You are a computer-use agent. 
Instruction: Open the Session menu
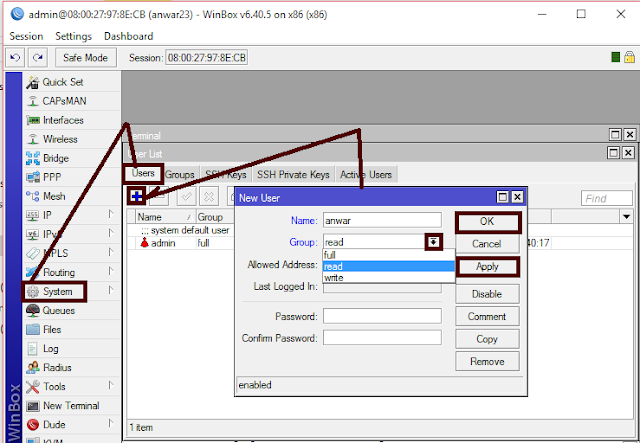26,36
